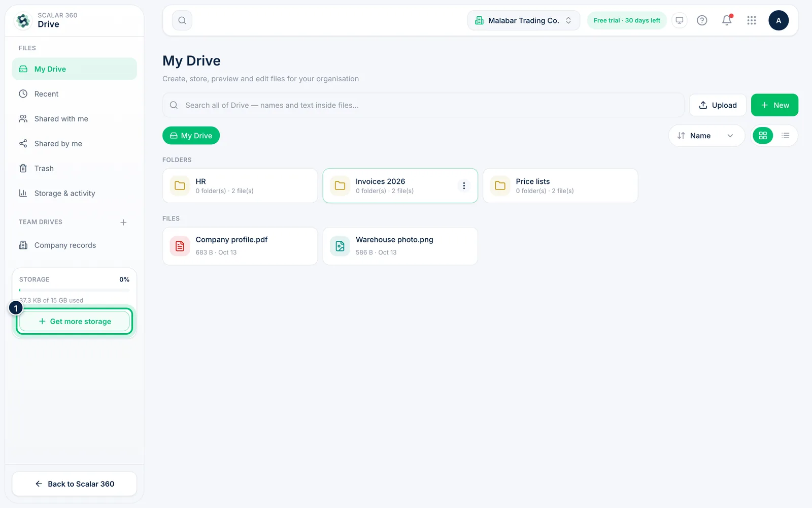812x508 pixels.
Task: Open notifications bell
Action: [727, 20]
